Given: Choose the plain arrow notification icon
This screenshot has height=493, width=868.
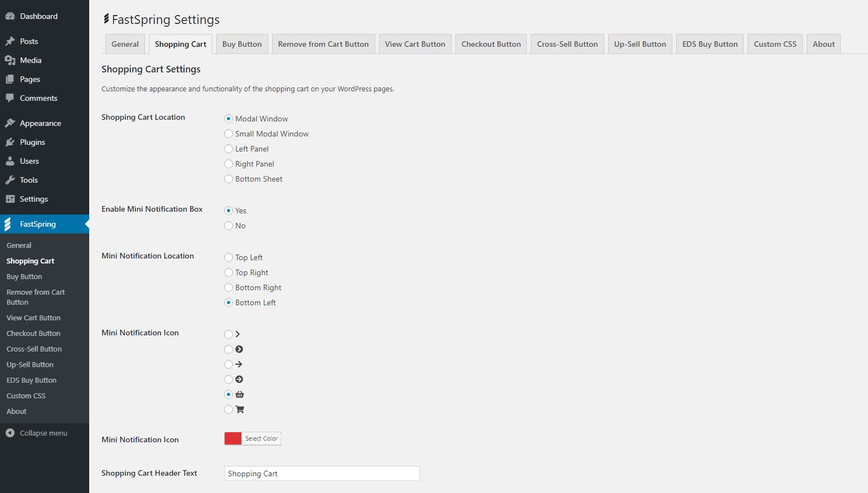Looking at the screenshot, I should tap(229, 364).
